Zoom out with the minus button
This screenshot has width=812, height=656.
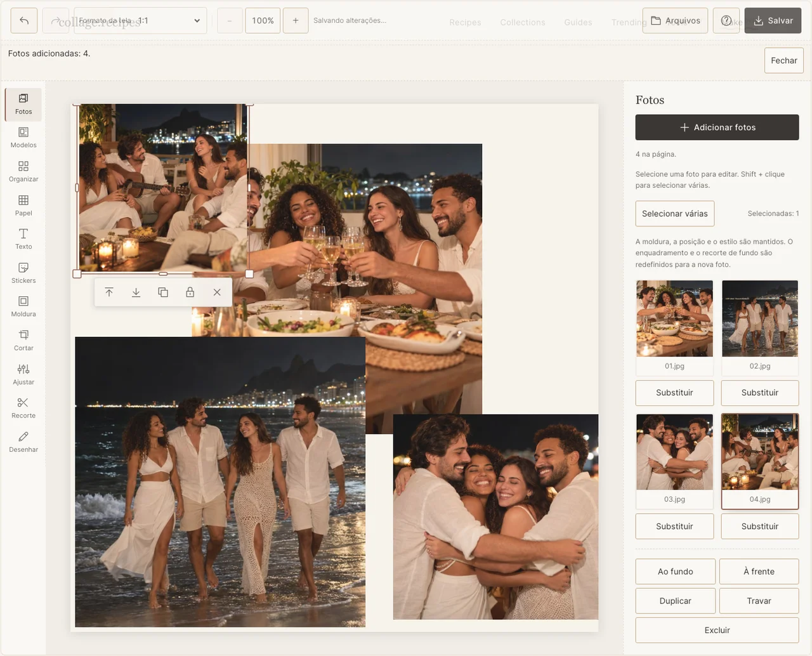[230, 20]
